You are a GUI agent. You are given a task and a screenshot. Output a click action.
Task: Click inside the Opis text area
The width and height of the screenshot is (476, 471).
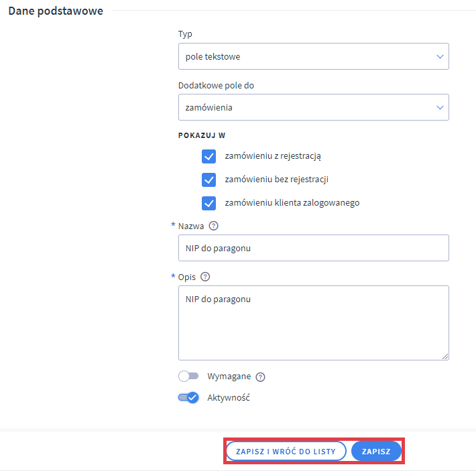[x=313, y=323]
